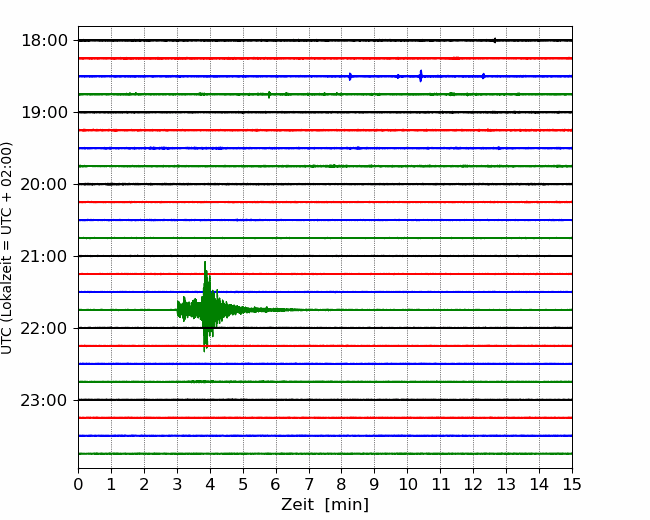Click the 10 tick on the minute axis
Image resolution: width=650 pixels, height=520 pixels.
pos(407,484)
